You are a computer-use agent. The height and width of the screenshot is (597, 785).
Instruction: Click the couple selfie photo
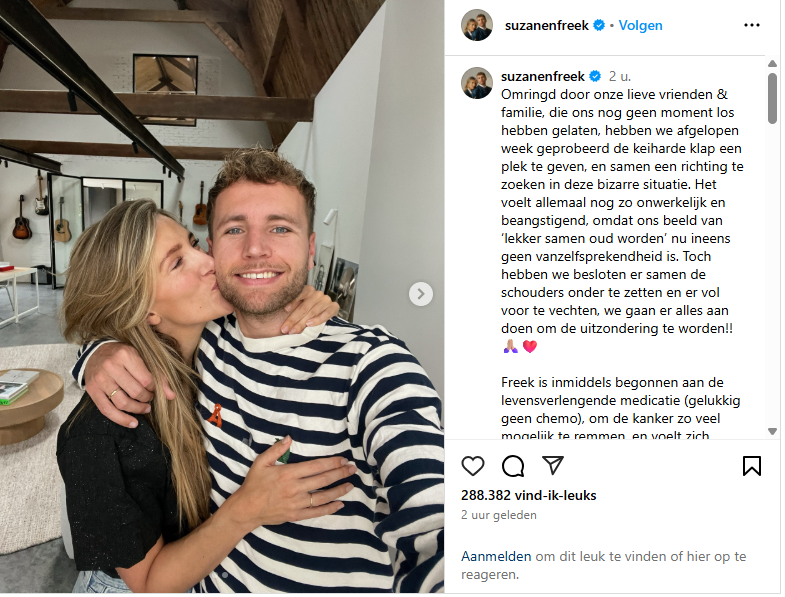pos(222,296)
